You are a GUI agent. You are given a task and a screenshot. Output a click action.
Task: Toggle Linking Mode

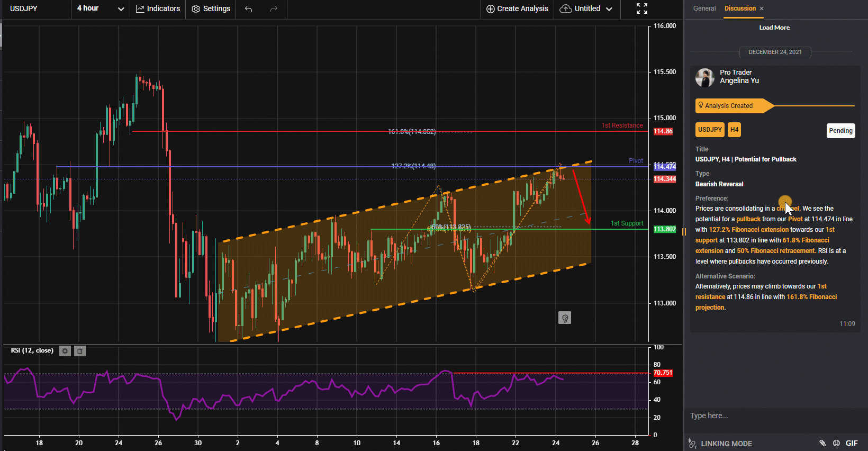point(720,444)
